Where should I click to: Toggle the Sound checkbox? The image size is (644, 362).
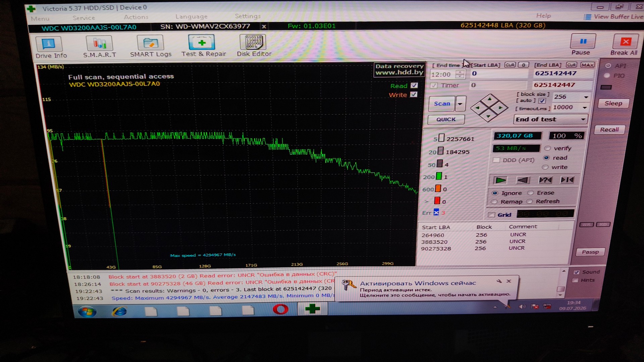tap(577, 272)
